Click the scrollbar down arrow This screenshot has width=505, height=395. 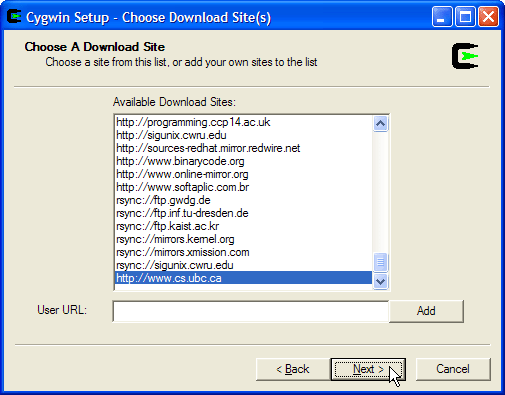click(x=380, y=281)
